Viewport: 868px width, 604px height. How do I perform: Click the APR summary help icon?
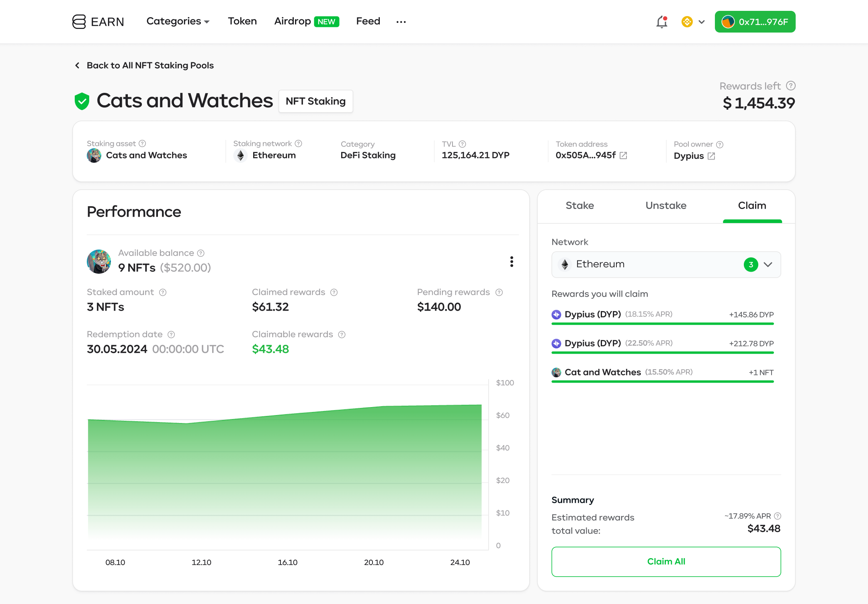coord(778,516)
